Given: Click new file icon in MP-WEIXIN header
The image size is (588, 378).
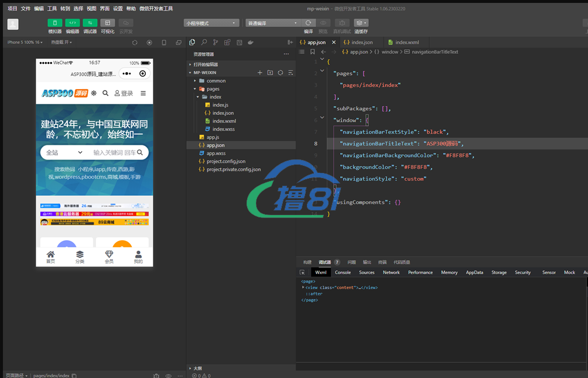Looking at the screenshot, I should coord(260,73).
